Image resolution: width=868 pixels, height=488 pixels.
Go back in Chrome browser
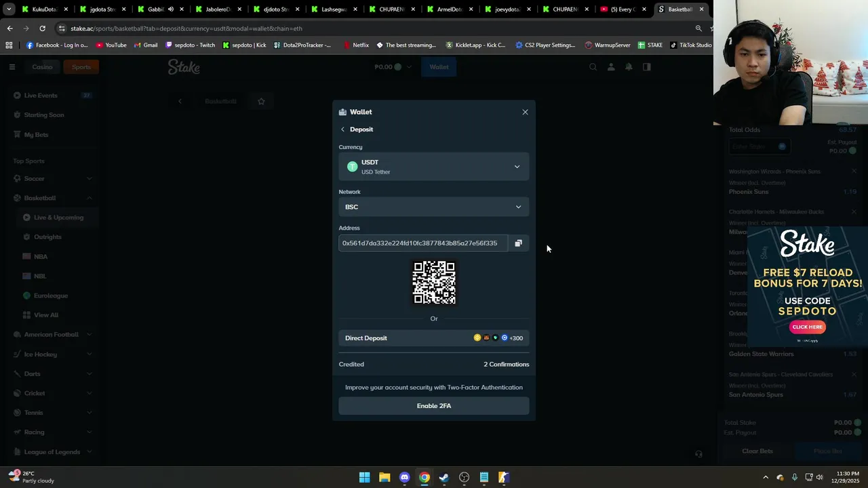tap(9, 28)
